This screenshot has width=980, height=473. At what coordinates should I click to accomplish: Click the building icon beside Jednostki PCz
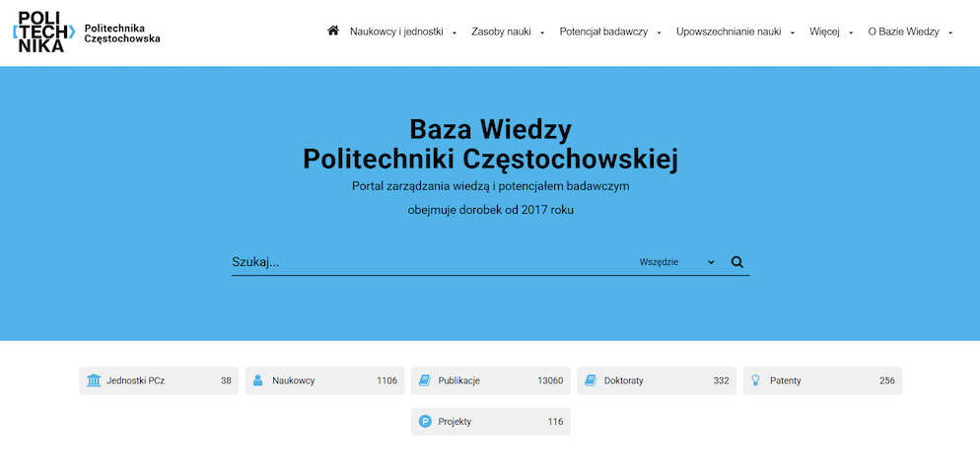[94, 380]
